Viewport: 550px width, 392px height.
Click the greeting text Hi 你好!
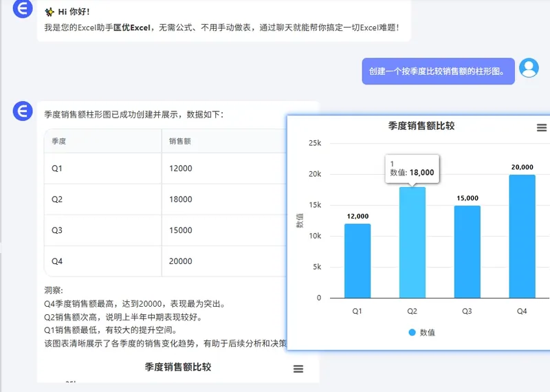pyautogui.click(x=74, y=12)
